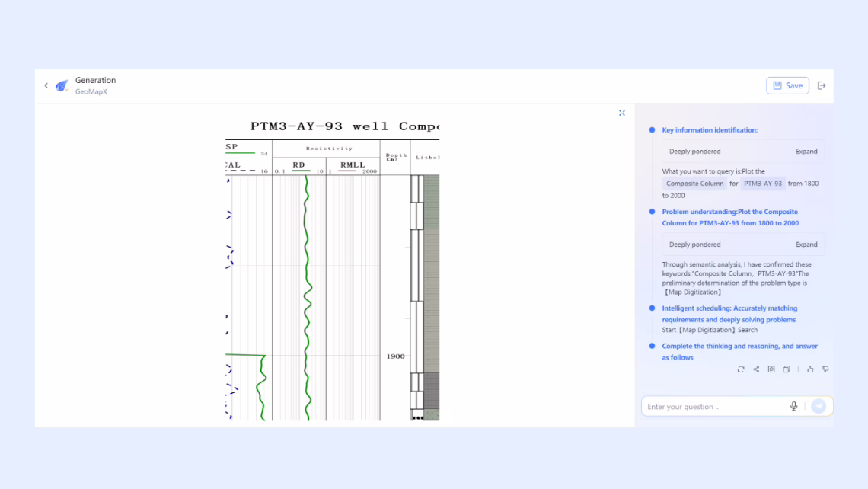Image resolution: width=868 pixels, height=489 pixels.
Task: Send the question with send button
Action: pyautogui.click(x=819, y=407)
